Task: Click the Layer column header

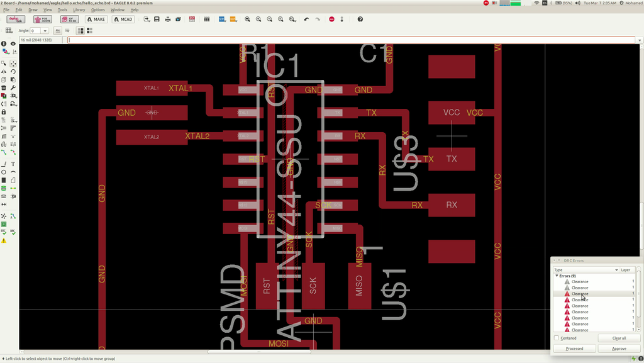Action: pyautogui.click(x=627, y=270)
